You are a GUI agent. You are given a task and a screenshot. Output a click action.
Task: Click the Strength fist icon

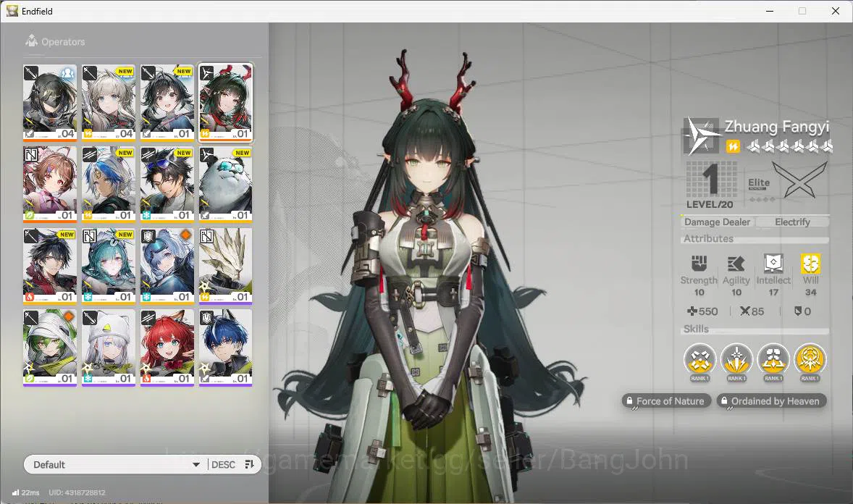pyautogui.click(x=699, y=264)
